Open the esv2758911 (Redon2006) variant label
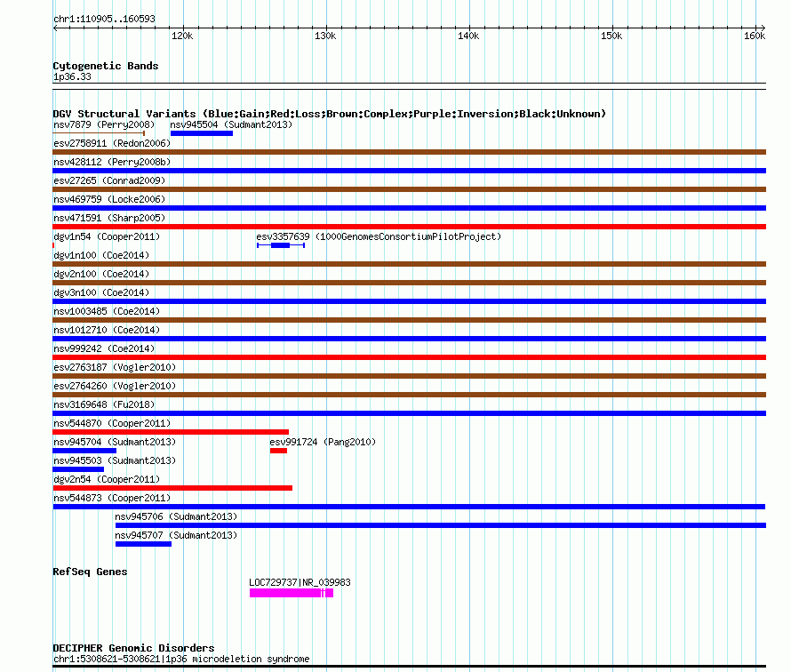791x672 pixels. pos(112,143)
